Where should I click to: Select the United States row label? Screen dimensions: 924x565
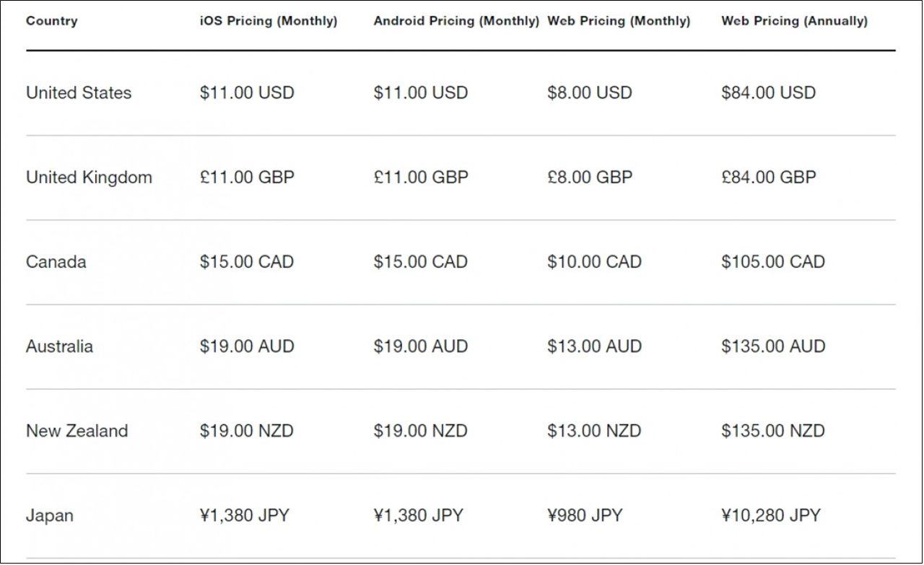point(79,92)
